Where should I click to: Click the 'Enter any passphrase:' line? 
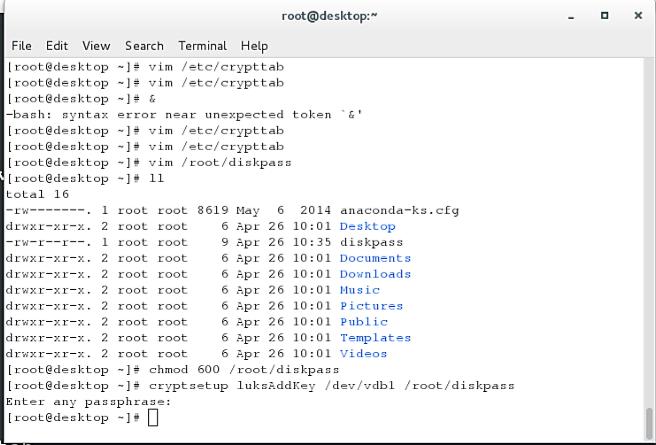point(89,402)
